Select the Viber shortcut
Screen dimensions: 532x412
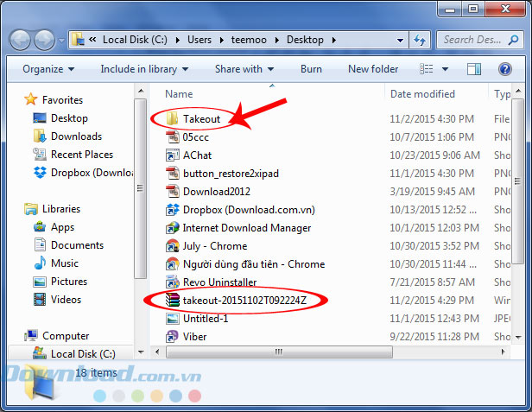click(194, 337)
